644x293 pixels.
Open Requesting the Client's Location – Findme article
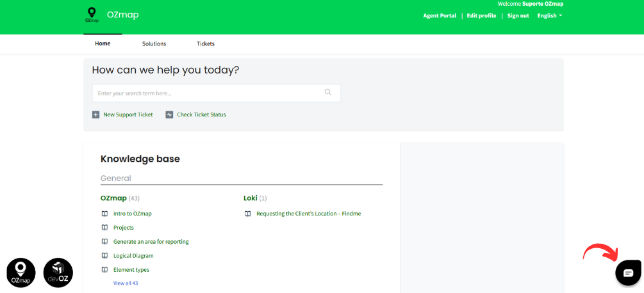308,214
